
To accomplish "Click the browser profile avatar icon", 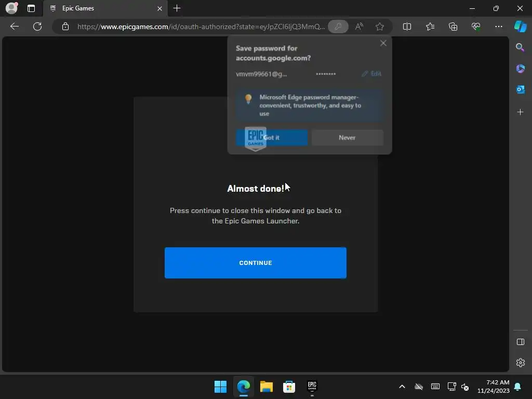I will (11, 8).
